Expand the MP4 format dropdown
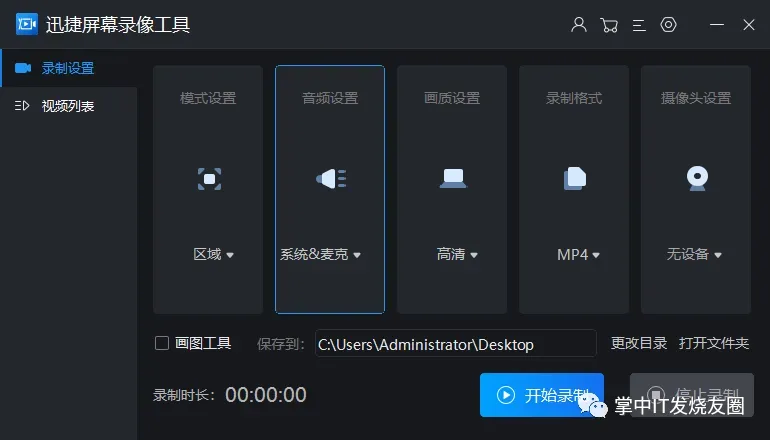This screenshot has height=440, width=770. point(578,254)
